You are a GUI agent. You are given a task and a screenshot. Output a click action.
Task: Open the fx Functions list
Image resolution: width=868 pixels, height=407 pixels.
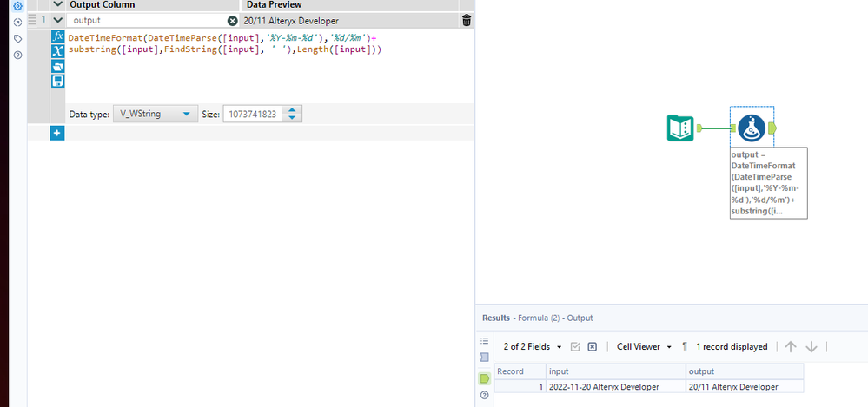point(57,36)
